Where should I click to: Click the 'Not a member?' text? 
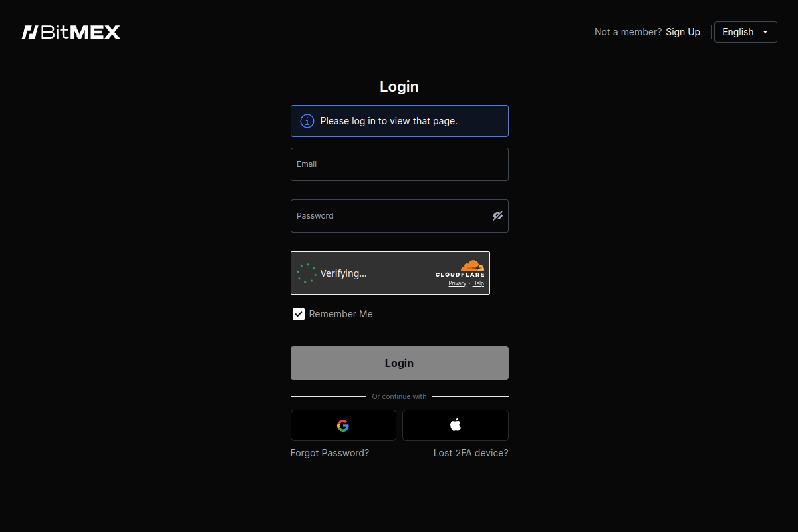click(x=628, y=32)
